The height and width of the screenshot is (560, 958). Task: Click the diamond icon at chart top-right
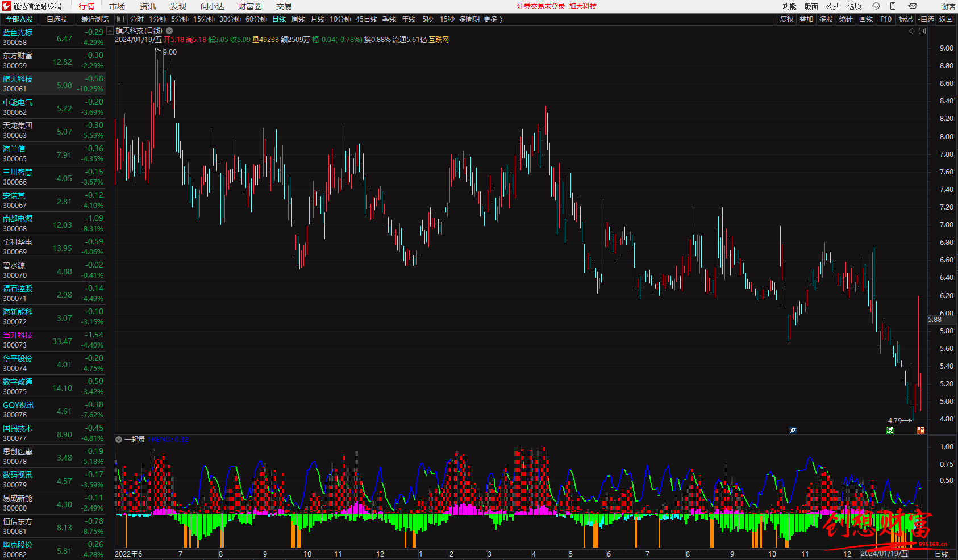click(912, 31)
